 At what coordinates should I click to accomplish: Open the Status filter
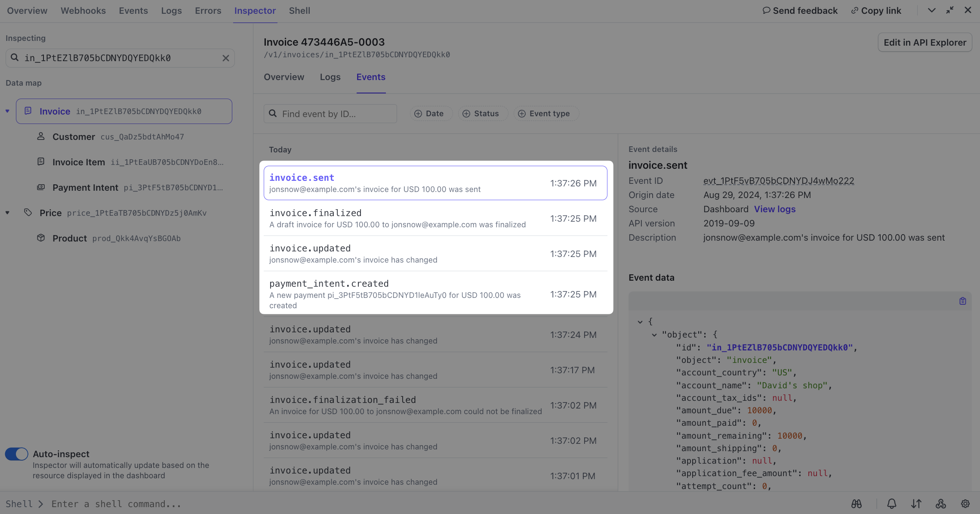[481, 114]
